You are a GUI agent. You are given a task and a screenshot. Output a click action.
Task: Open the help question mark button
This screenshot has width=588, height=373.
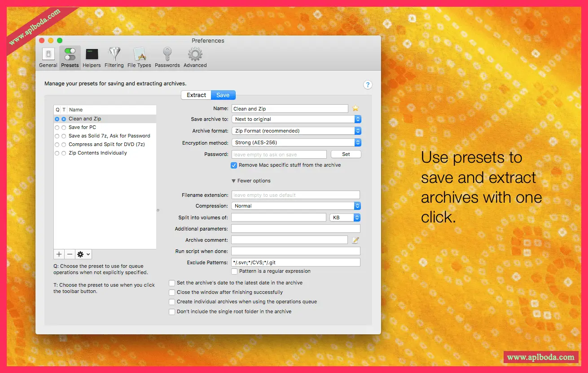point(367,85)
